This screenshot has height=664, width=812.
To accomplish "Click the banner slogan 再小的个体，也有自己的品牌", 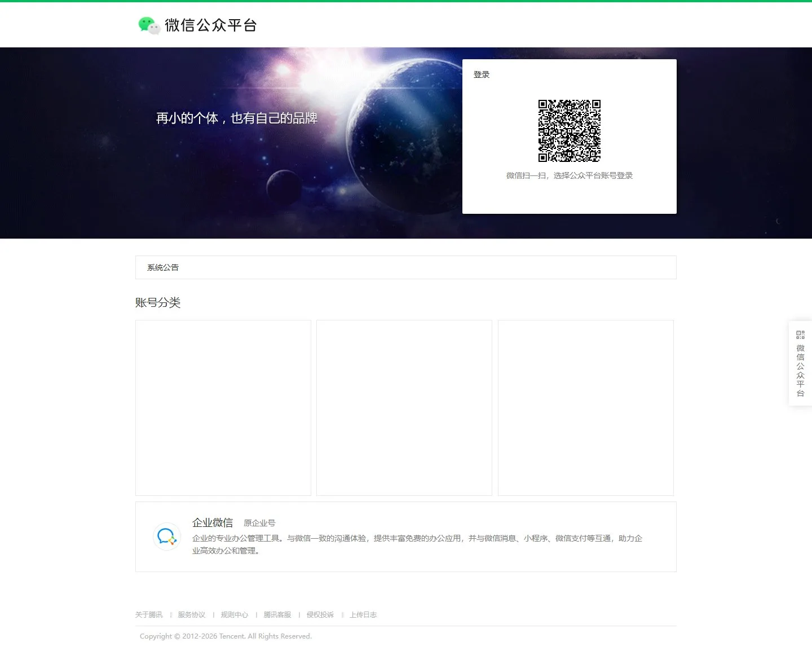I will coord(237,118).
